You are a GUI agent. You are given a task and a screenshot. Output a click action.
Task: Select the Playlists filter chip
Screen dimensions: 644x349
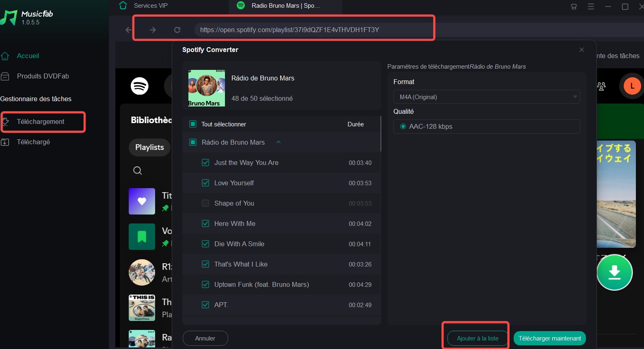point(149,147)
